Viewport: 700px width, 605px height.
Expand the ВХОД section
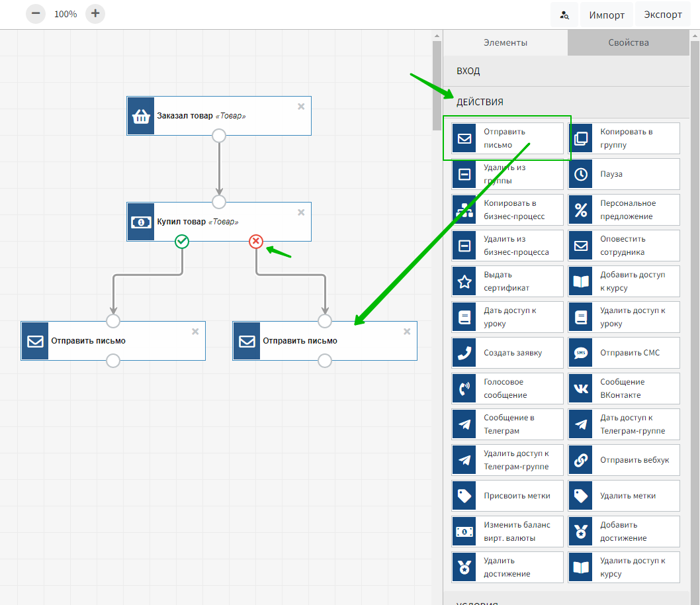point(468,71)
